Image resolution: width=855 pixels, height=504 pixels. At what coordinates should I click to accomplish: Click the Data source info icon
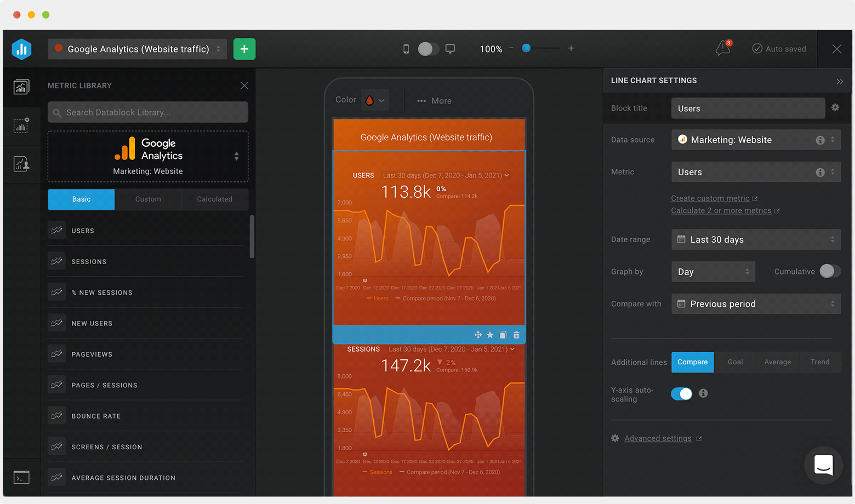click(x=820, y=140)
